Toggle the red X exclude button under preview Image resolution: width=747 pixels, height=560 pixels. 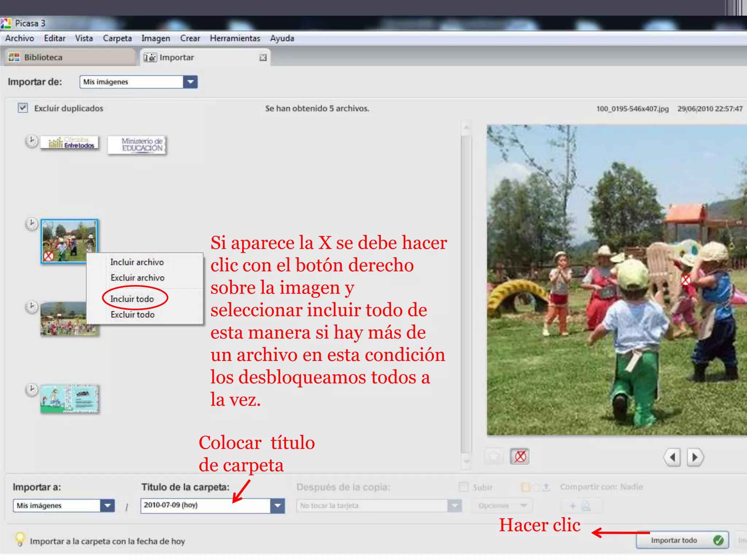pos(520,456)
